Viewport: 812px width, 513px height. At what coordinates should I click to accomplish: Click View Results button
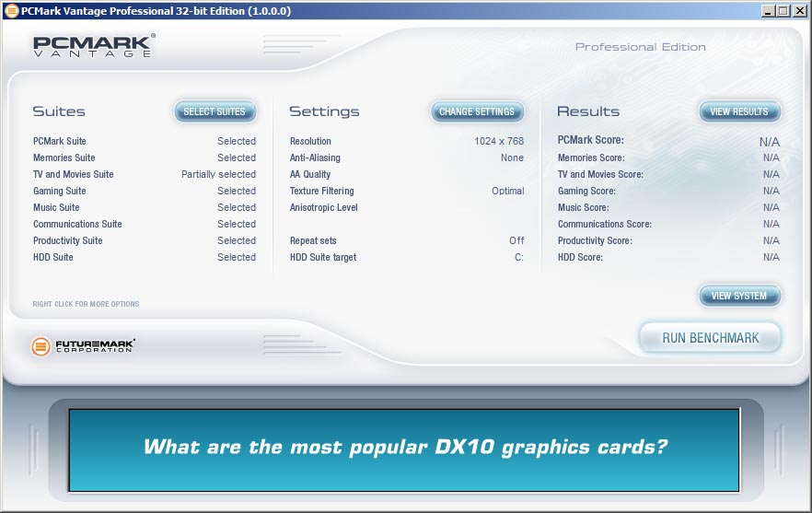click(x=739, y=111)
